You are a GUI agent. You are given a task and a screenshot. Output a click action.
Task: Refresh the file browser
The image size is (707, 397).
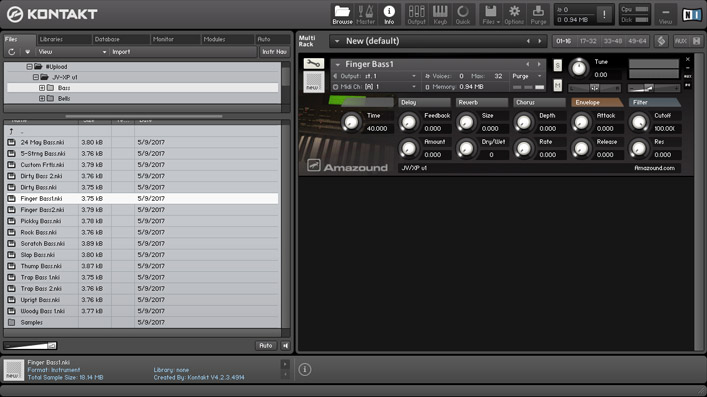[x=12, y=52]
